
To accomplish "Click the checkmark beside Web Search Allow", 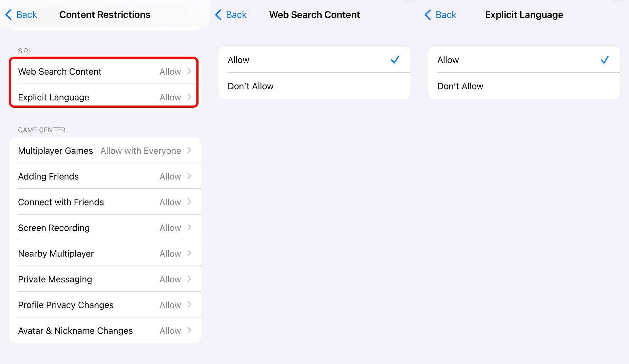I will pos(395,60).
